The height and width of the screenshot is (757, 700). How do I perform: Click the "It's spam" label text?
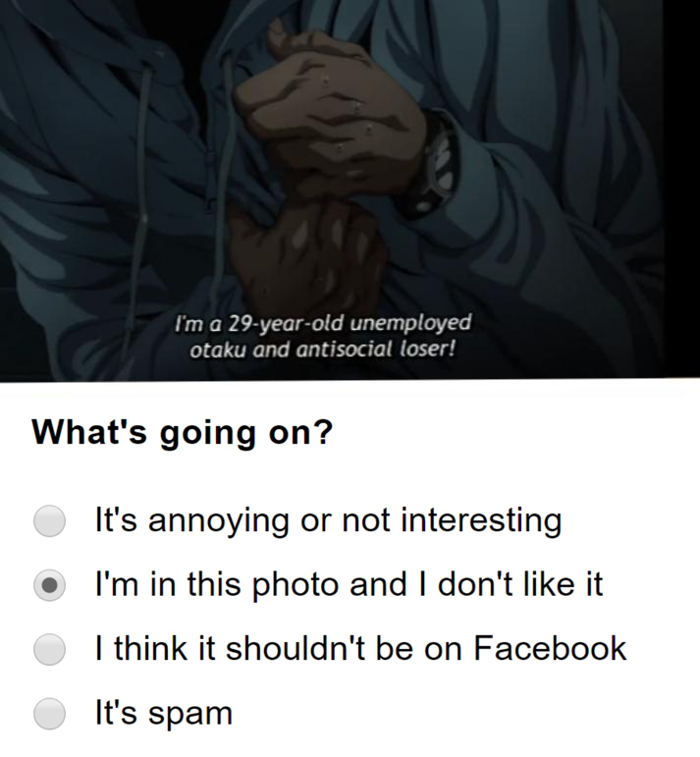pos(164,714)
